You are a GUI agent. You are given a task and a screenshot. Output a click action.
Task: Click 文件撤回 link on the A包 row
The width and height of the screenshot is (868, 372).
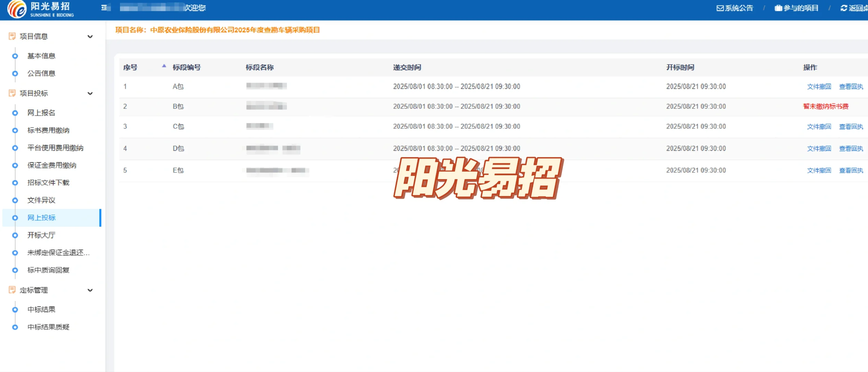[x=819, y=86]
